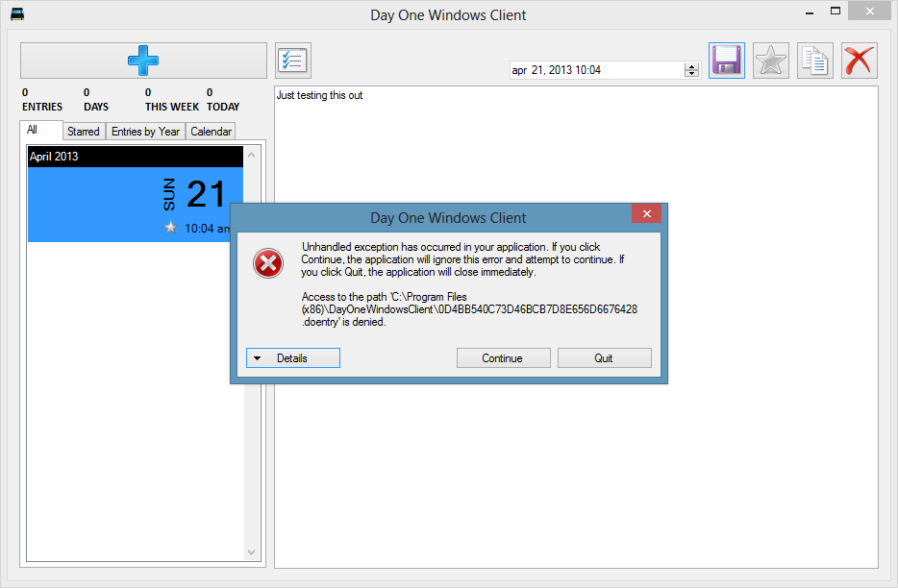Switch to the All tab
898x588 pixels.
coord(40,130)
